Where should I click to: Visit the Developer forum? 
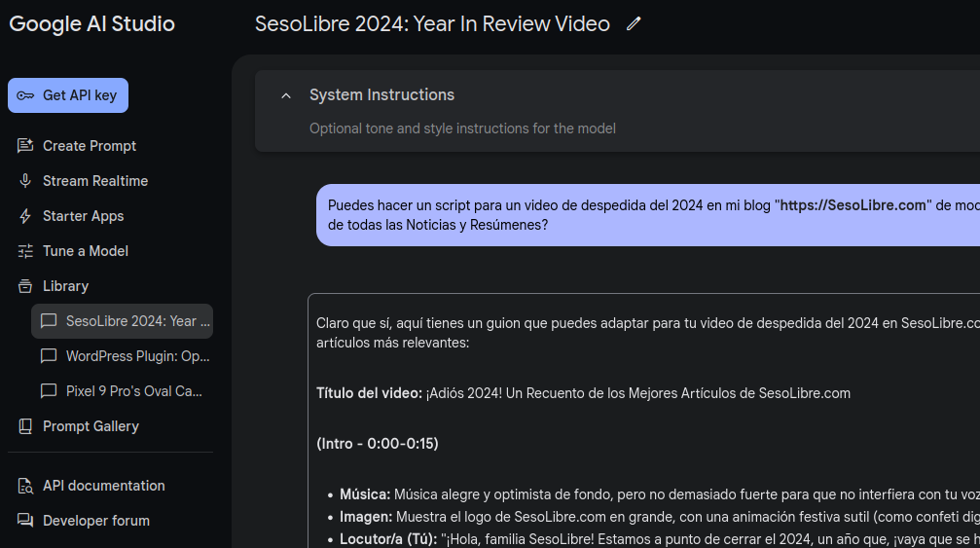[x=96, y=521]
